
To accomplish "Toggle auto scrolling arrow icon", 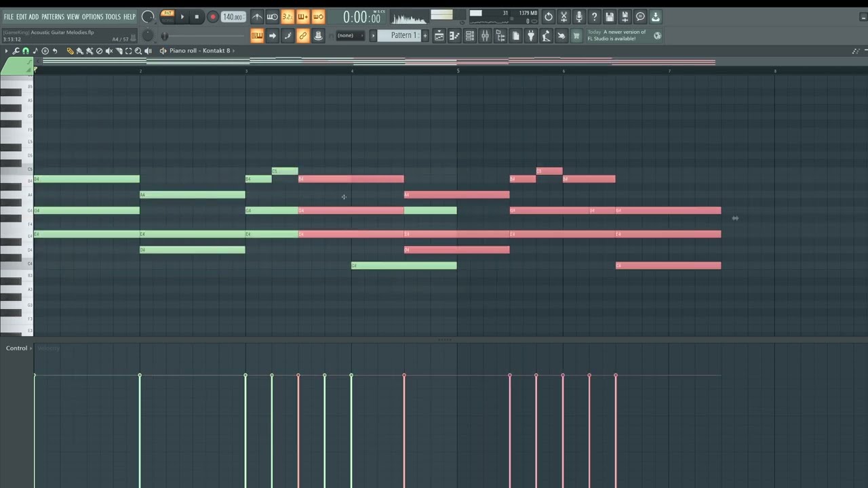I will [272, 35].
